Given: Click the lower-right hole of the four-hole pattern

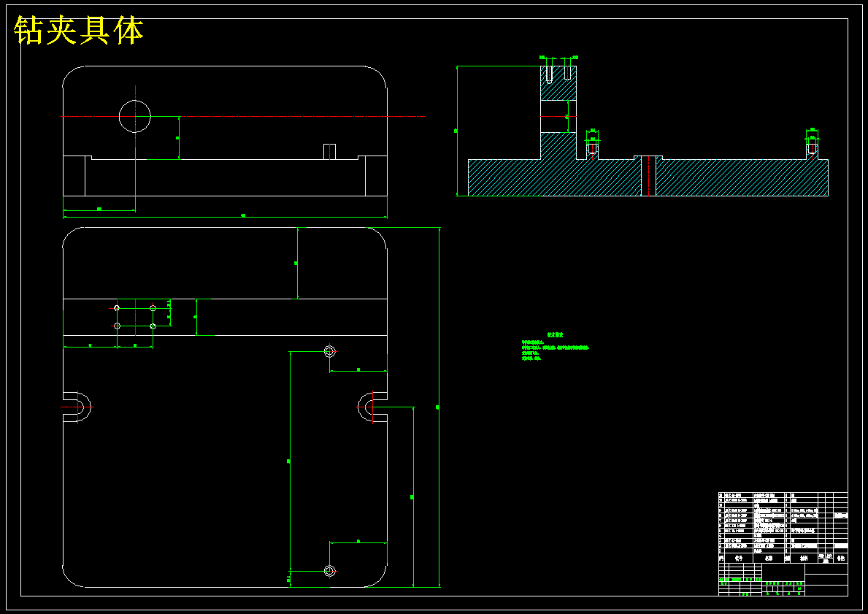Looking at the screenshot, I should [153, 326].
